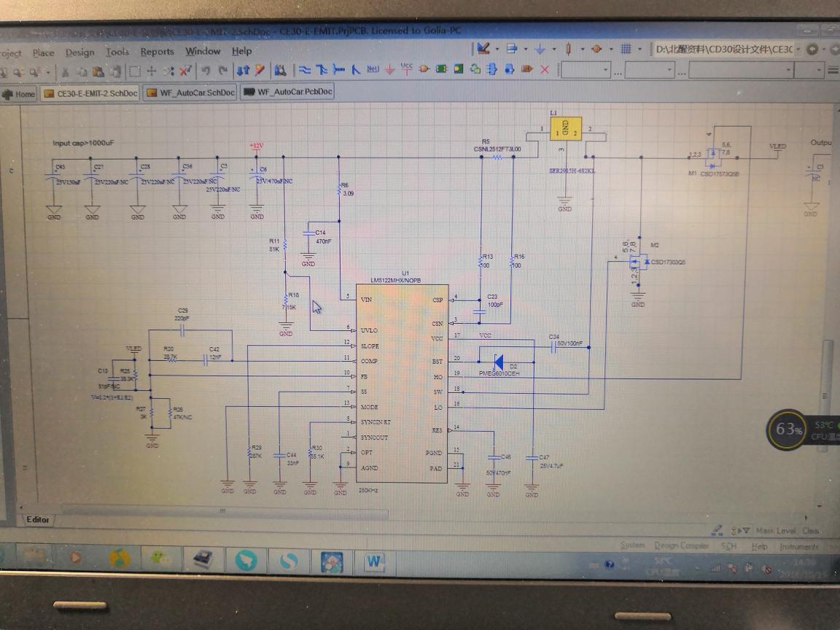Image resolution: width=840 pixels, height=630 pixels.
Task: Select the Editor tab at bottom
Action: 37,520
